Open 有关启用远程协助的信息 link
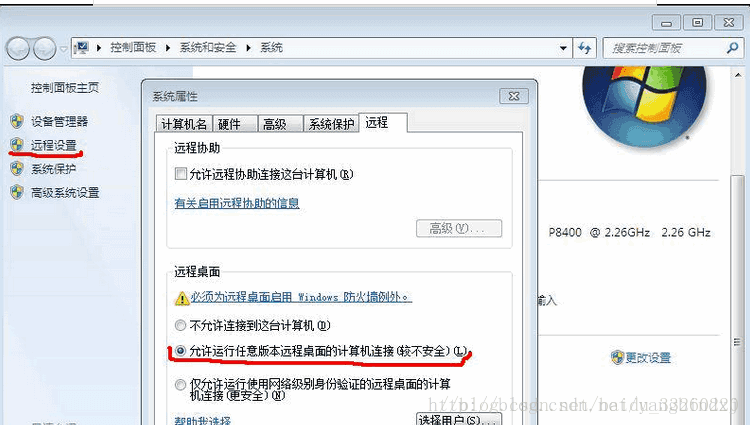 tap(237, 203)
